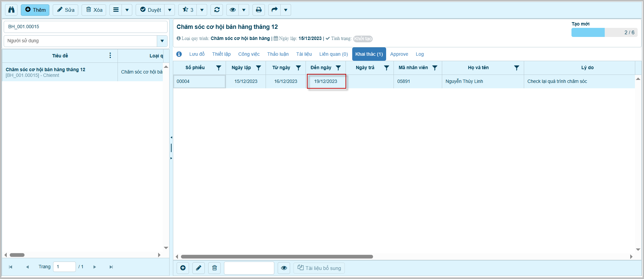
Task: Open the Approve tab
Action: [x=399, y=54]
